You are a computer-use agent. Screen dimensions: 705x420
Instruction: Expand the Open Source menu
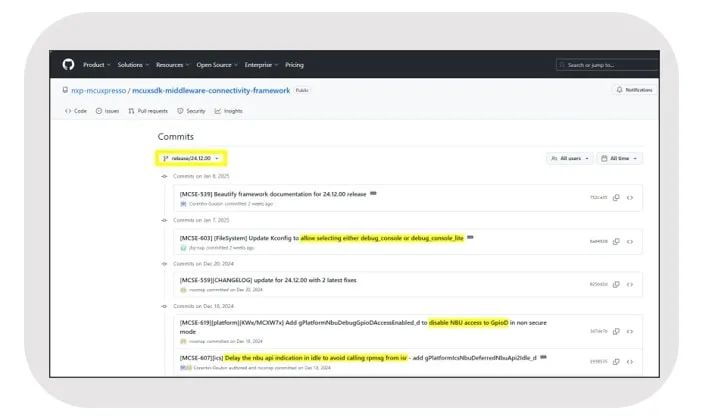point(217,65)
